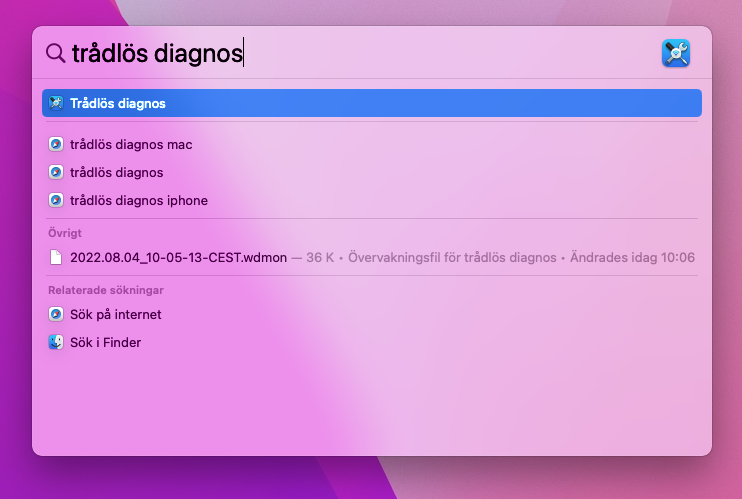Click the Safari icon next to "trådlös diagnos iphone"
The width and height of the screenshot is (742, 499).
[56, 200]
